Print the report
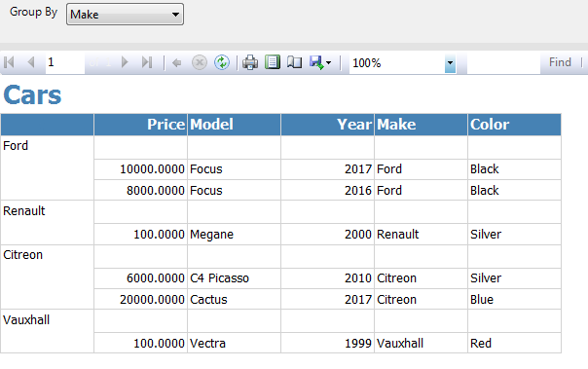Image resolution: width=588 pixels, height=369 pixels. pyautogui.click(x=250, y=62)
